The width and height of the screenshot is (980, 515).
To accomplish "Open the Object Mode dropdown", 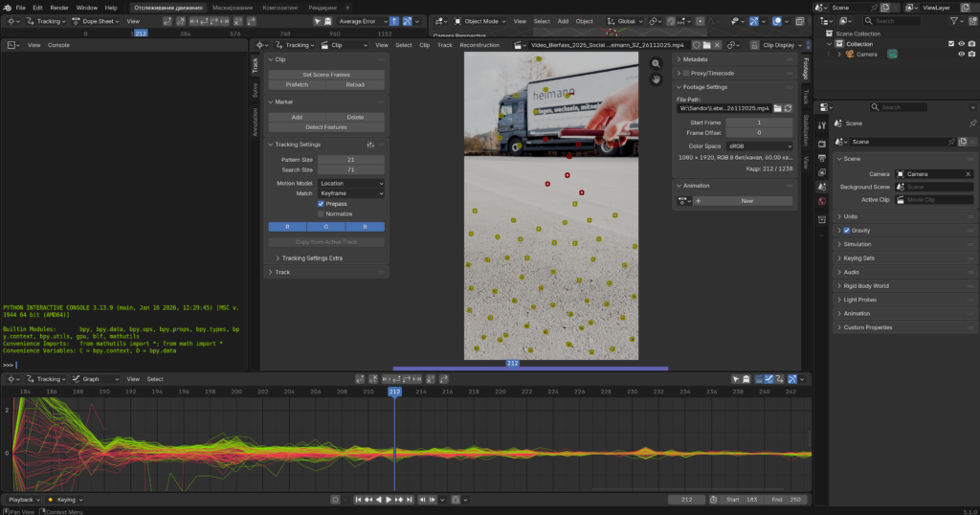I will click(x=479, y=21).
